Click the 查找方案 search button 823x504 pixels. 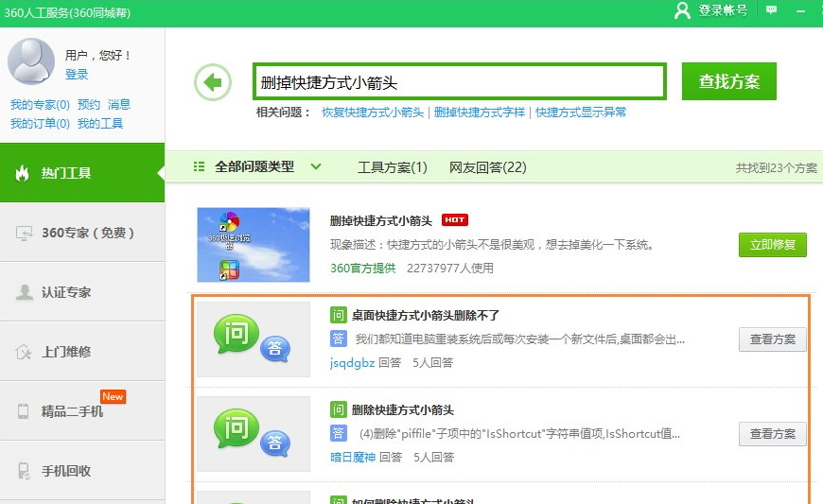point(729,81)
